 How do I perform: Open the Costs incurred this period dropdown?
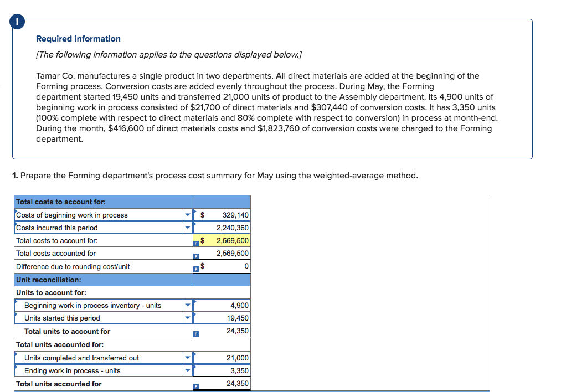188,227
